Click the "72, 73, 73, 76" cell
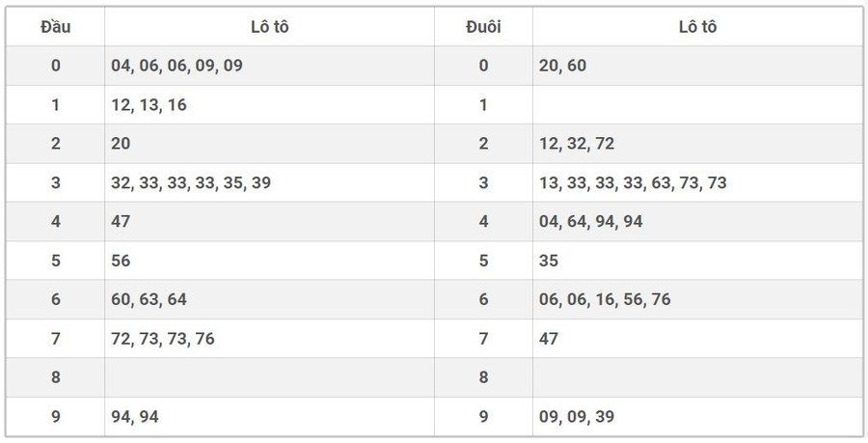868x443 pixels. pyautogui.click(x=163, y=339)
